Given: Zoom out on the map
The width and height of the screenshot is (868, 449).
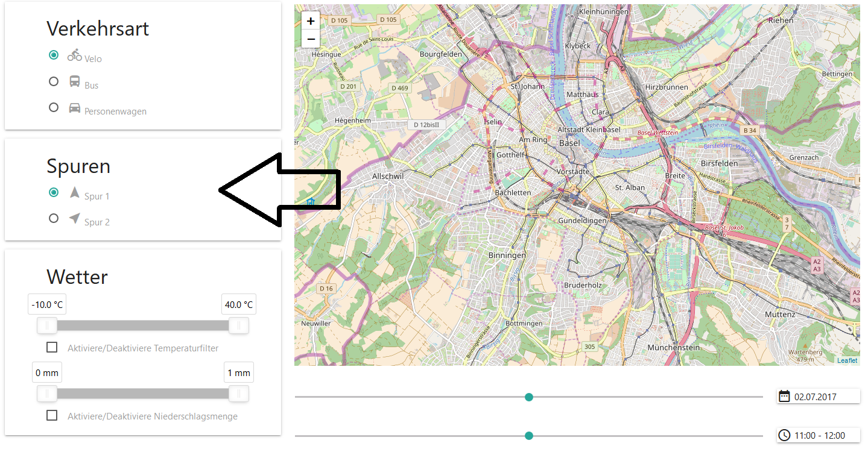Looking at the screenshot, I should click(311, 39).
